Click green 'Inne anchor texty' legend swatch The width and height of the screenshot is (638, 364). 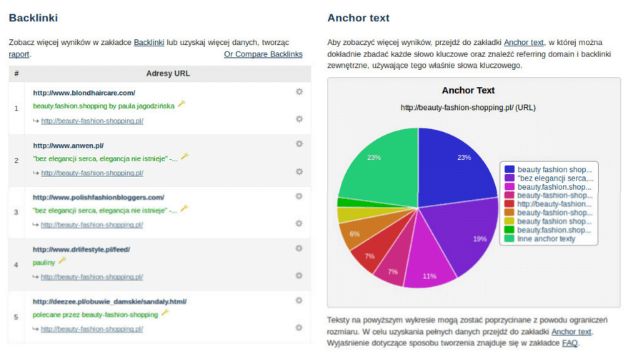pyautogui.click(x=509, y=238)
